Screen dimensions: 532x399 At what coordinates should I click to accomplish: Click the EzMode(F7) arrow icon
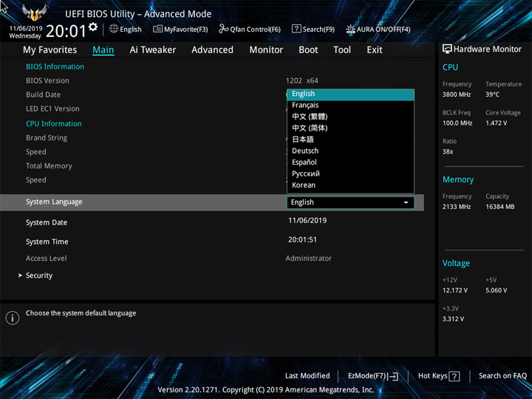click(x=392, y=376)
